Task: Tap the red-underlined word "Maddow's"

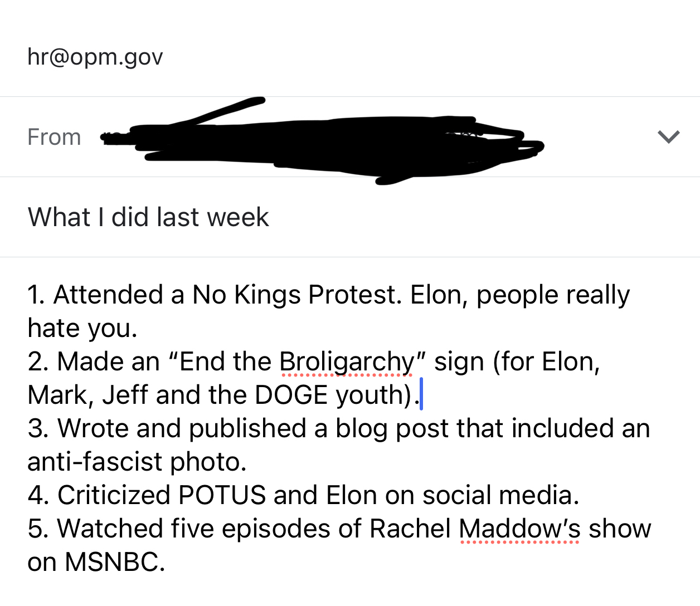Action: [x=519, y=529]
